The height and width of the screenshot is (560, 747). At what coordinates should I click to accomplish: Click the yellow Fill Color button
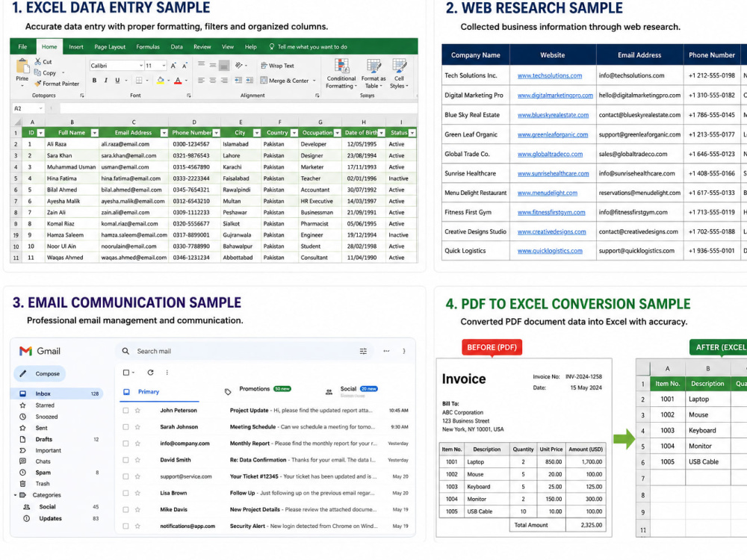pyautogui.click(x=161, y=81)
